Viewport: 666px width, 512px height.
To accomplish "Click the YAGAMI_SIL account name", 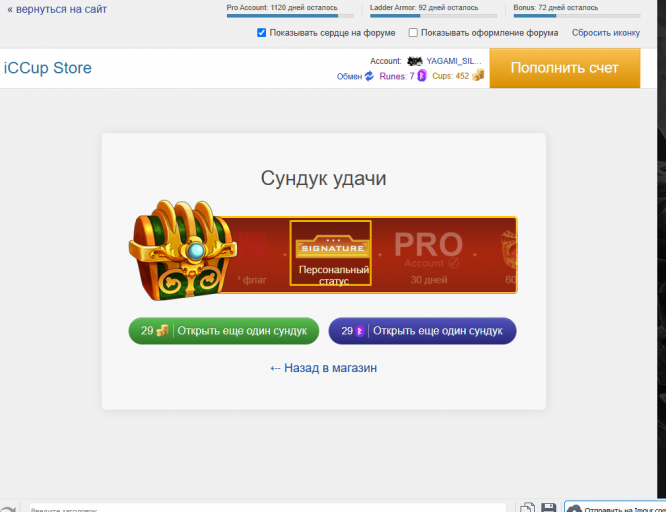I will click(x=454, y=61).
